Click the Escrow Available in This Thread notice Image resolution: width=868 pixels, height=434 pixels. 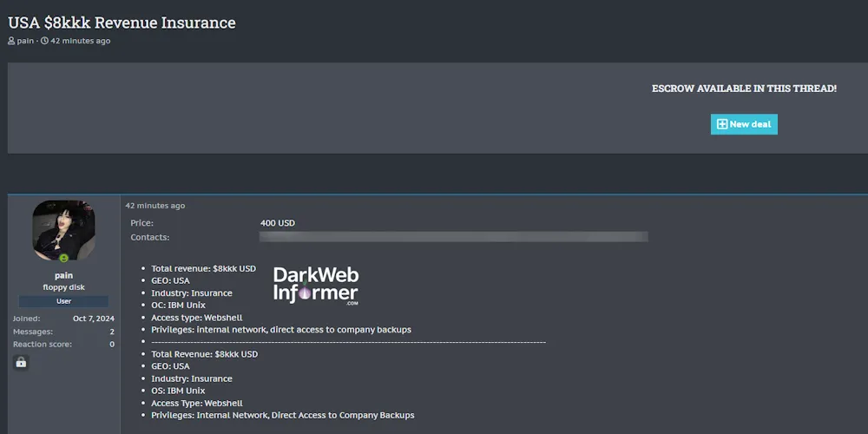[x=744, y=89]
